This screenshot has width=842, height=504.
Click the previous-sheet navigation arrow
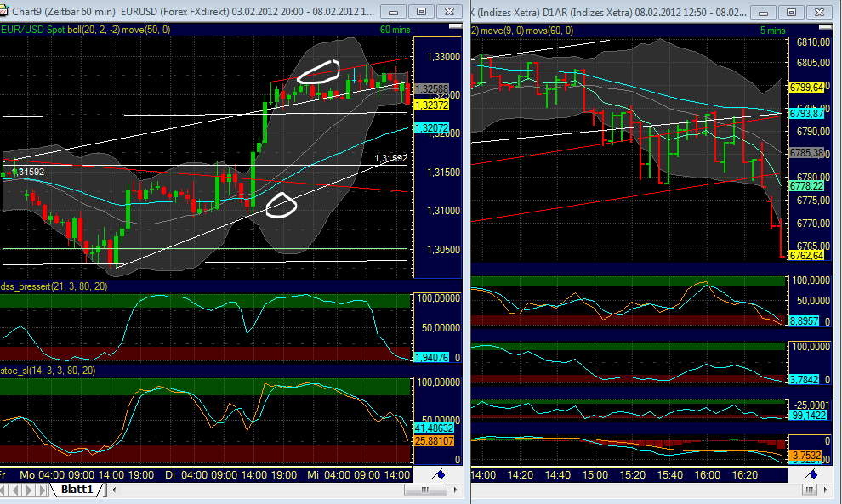coord(17,490)
